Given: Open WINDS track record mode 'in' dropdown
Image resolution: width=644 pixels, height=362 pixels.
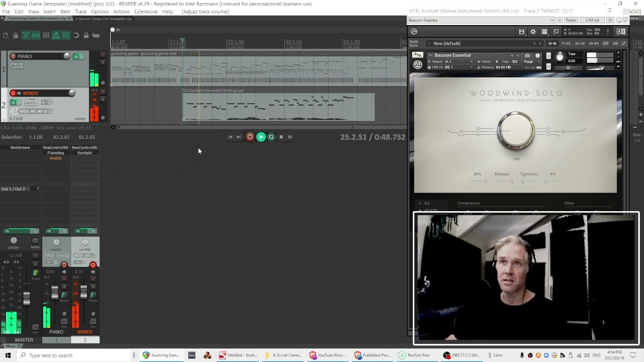Looking at the screenshot, I should (46, 102).
